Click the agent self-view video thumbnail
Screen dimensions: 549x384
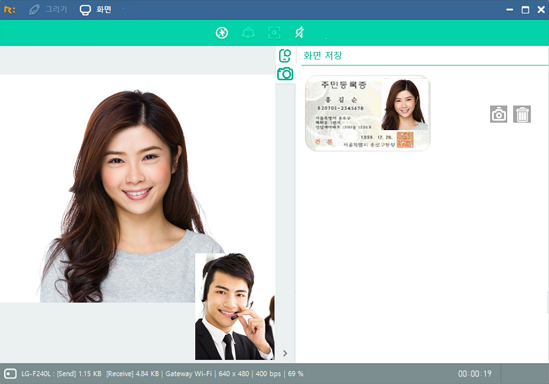point(235,306)
